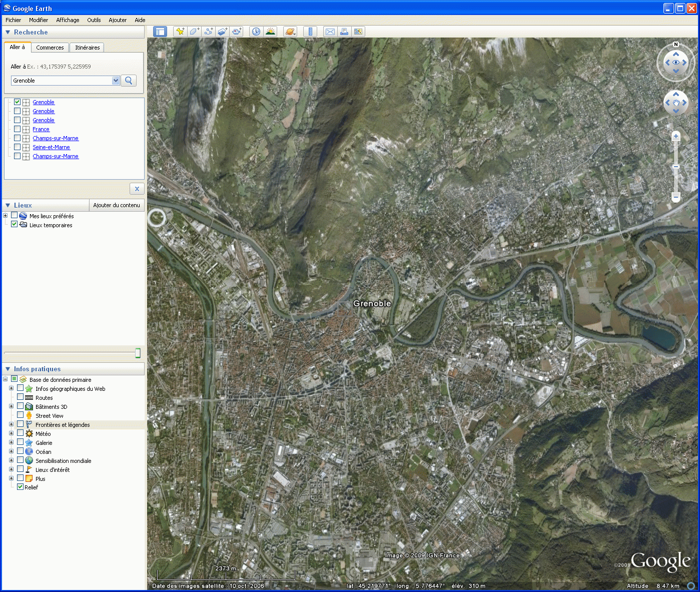Expand the Météo layer node

click(12, 433)
